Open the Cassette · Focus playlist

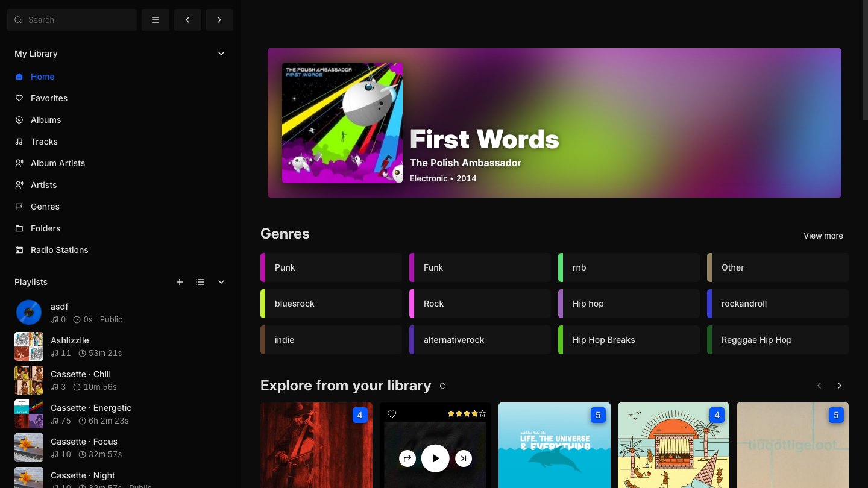tap(121, 448)
